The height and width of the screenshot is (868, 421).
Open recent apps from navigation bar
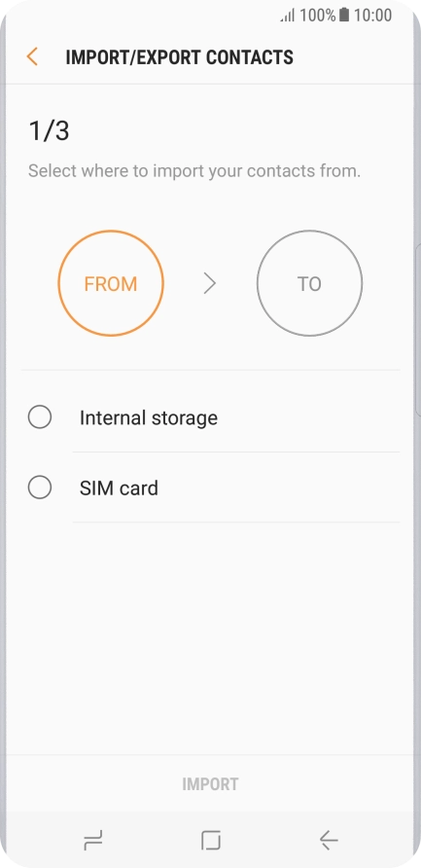tap(93, 841)
